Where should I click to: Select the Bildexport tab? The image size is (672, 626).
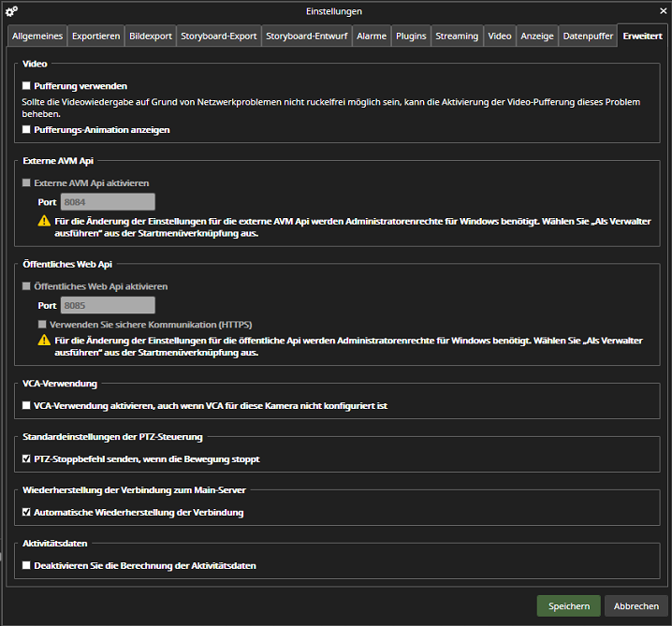point(151,36)
